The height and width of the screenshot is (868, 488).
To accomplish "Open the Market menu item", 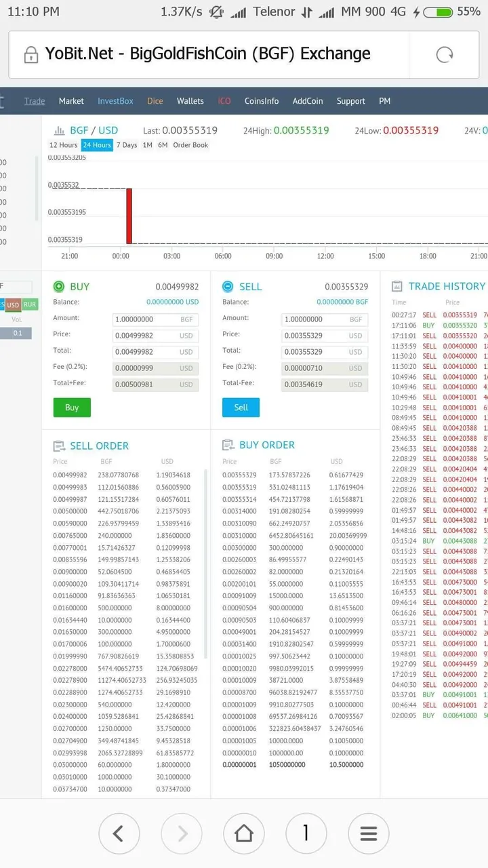I will pos(71,101).
